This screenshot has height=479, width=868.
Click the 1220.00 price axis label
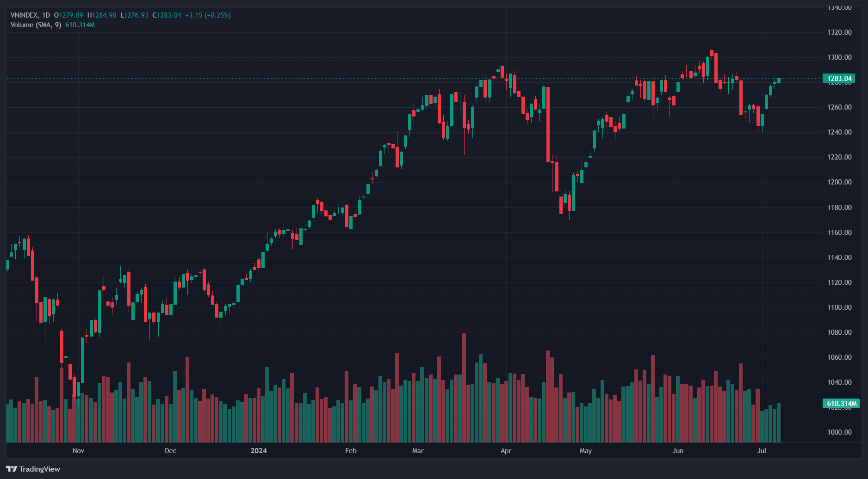pyautogui.click(x=839, y=157)
